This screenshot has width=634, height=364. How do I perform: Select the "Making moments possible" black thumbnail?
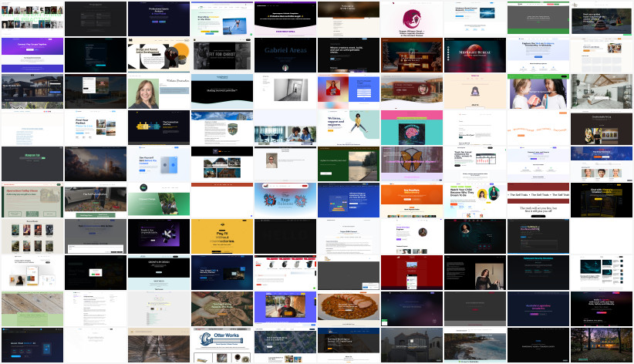tap(222, 92)
